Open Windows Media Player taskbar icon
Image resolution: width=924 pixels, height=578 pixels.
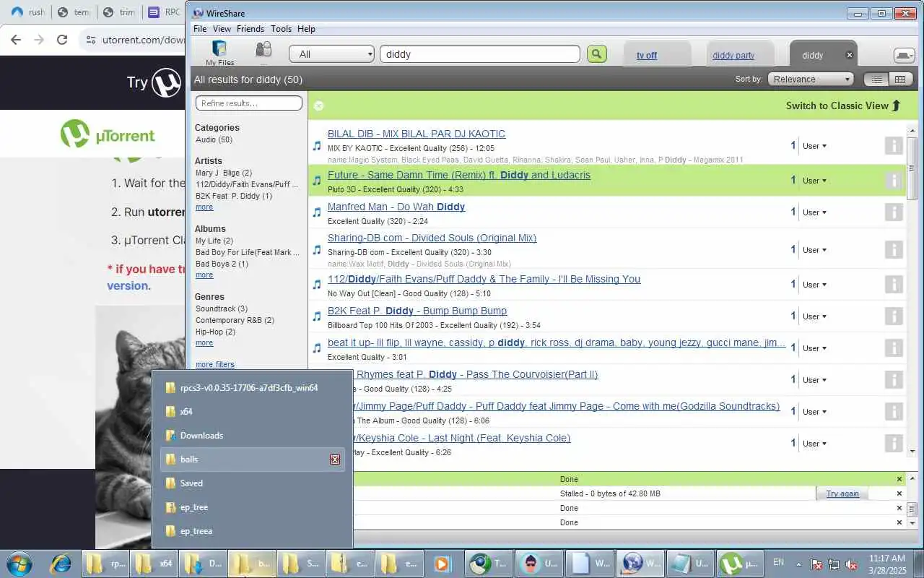click(x=441, y=563)
